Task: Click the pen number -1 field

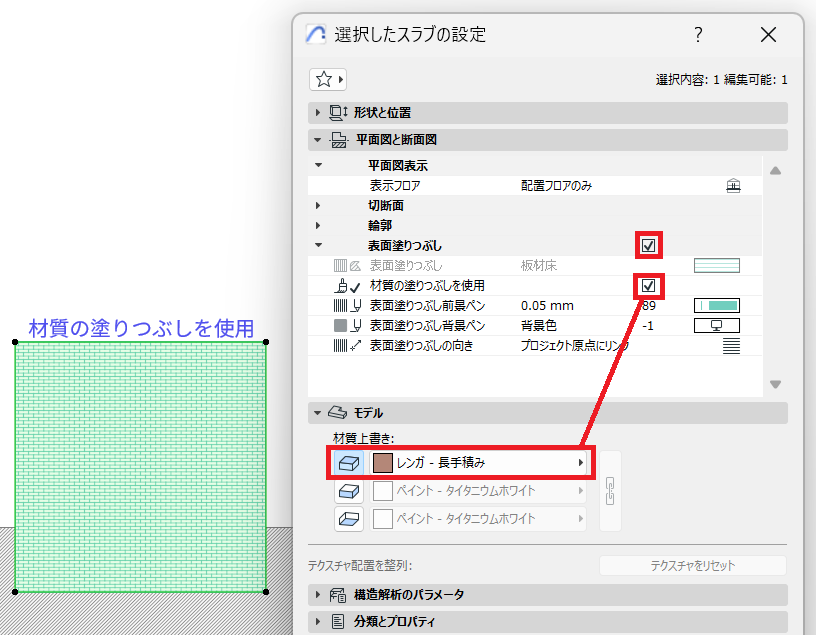Action: pos(648,326)
